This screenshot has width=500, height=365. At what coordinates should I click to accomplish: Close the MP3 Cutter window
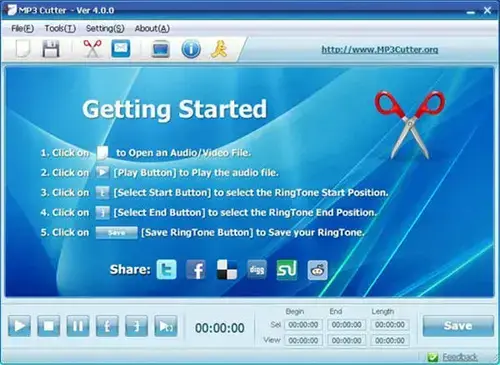click(x=487, y=11)
